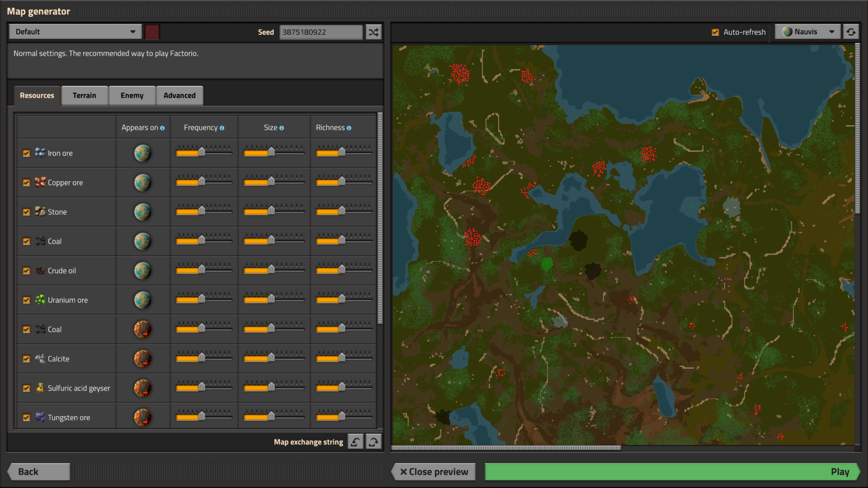This screenshot has width=868, height=488.
Task: Disable the Auto-refresh checkbox
Action: pyautogui.click(x=715, y=32)
